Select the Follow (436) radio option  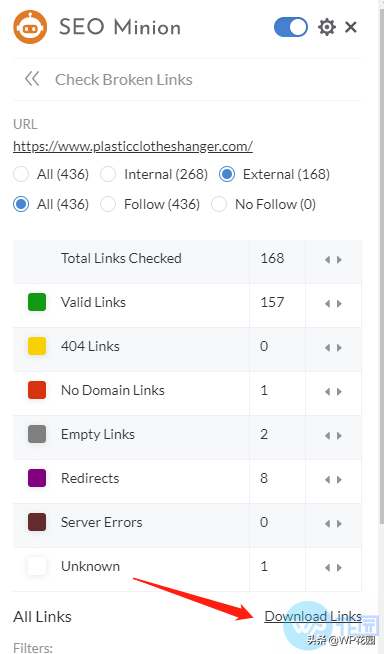108,204
